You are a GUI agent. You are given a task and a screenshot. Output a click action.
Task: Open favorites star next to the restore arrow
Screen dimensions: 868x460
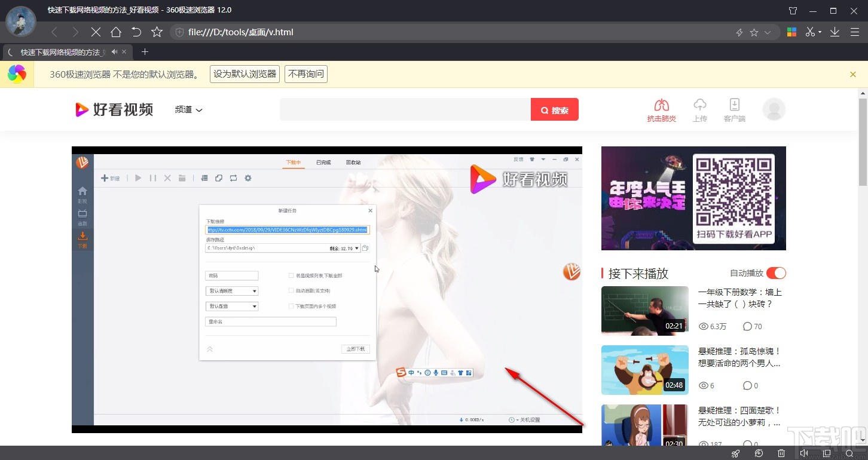coord(157,32)
